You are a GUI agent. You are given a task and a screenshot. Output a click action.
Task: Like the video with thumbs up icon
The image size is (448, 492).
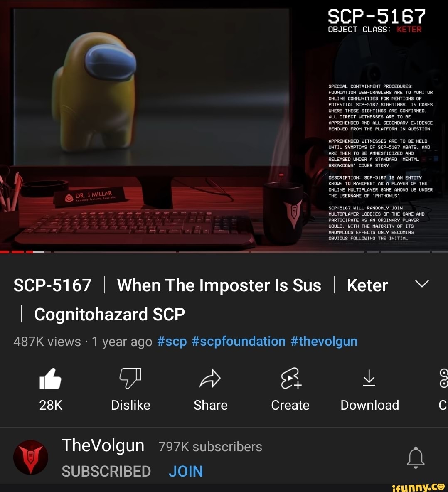(x=50, y=379)
